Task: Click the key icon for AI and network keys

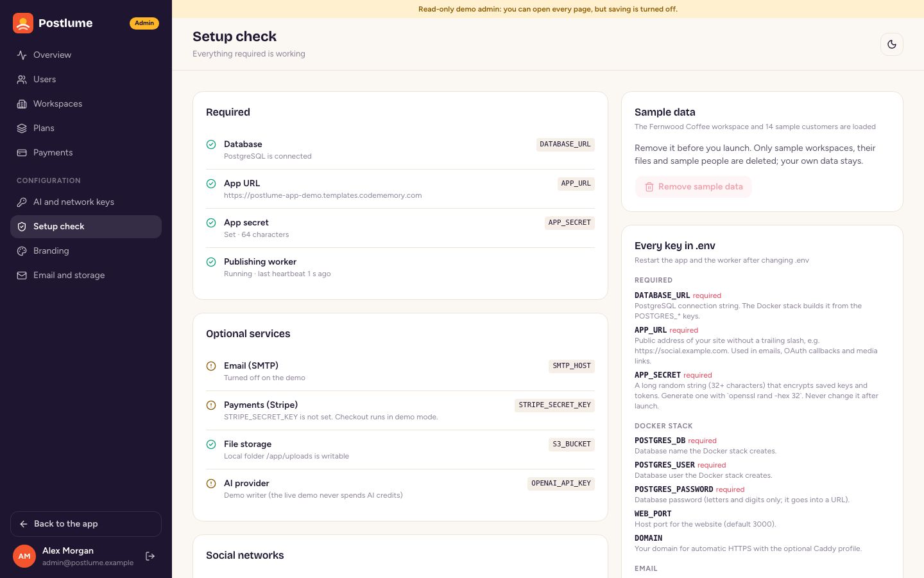Action: click(22, 202)
